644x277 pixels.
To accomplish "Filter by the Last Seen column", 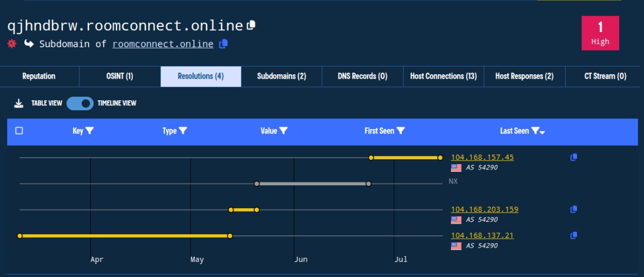I will (x=535, y=131).
